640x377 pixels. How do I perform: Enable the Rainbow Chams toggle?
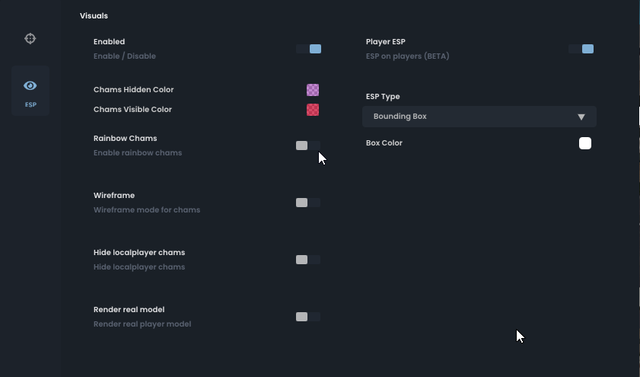click(308, 145)
